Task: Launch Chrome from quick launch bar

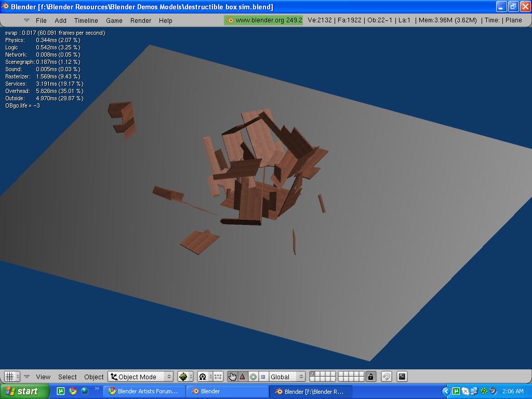Action: [73, 391]
